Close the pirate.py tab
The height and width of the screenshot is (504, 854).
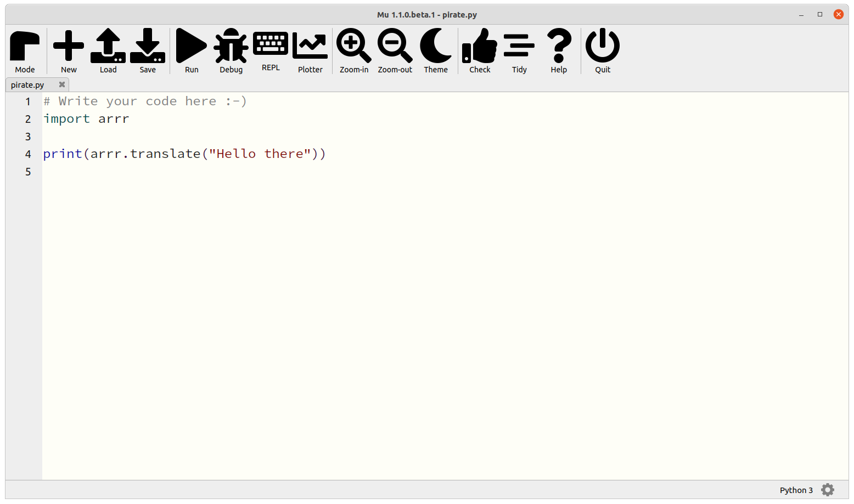61,84
